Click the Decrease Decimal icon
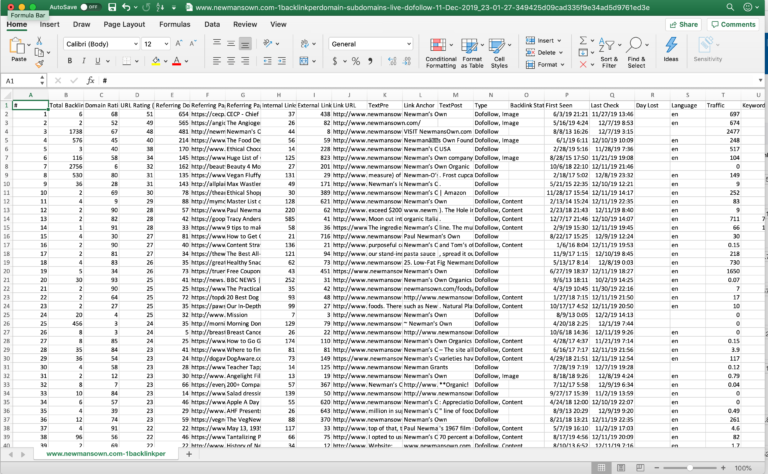The image size is (768, 474). [407, 61]
